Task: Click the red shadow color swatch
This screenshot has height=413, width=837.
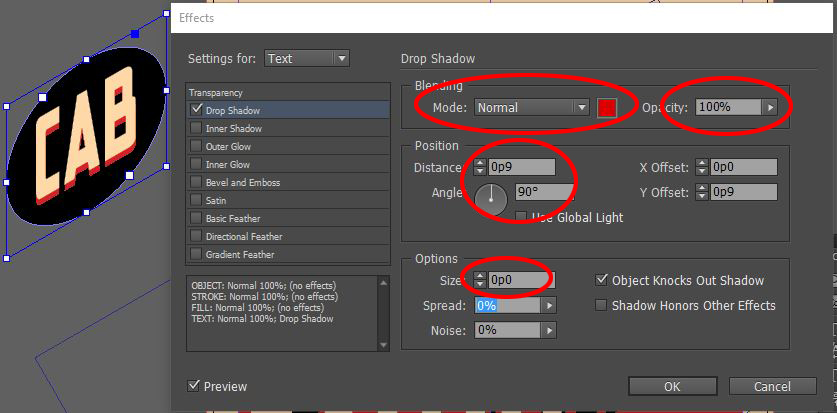Action: click(x=607, y=108)
